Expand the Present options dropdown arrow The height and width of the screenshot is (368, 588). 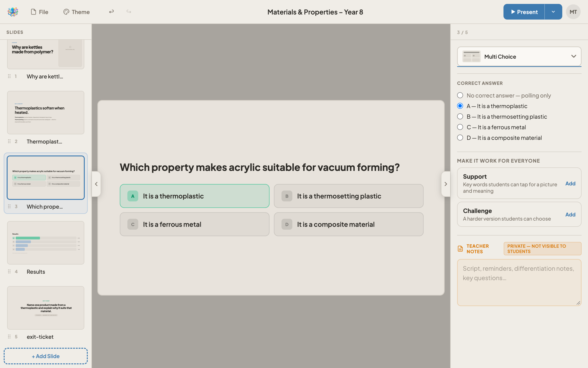coord(553,12)
